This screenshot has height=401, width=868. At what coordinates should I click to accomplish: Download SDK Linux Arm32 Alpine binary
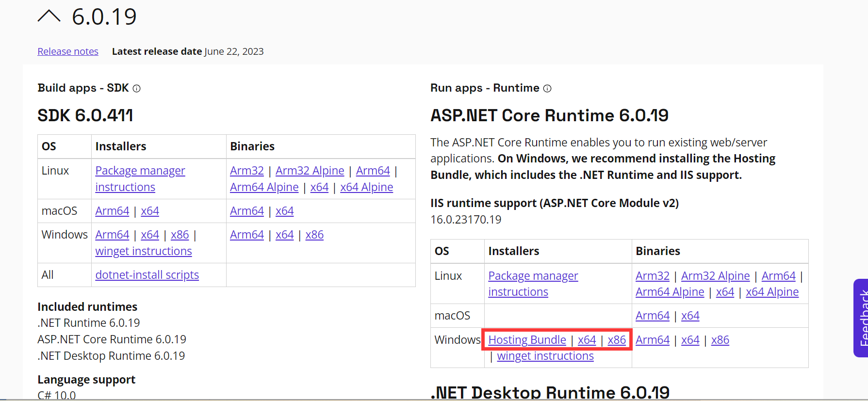pyautogui.click(x=310, y=171)
